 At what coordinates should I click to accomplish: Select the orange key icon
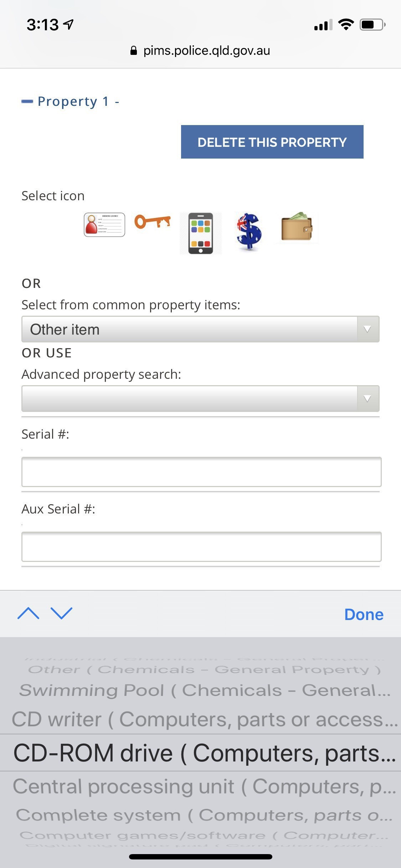tap(153, 222)
